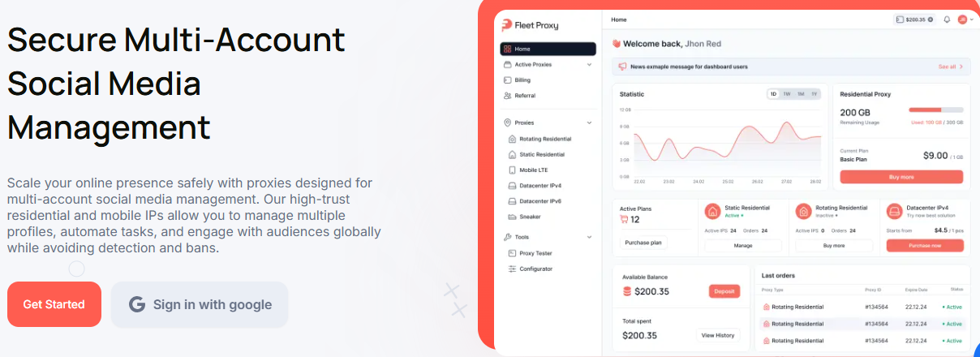Screen dimensions: 980x357
Task: Click the Fleet Proxy logo icon
Action: click(x=507, y=25)
